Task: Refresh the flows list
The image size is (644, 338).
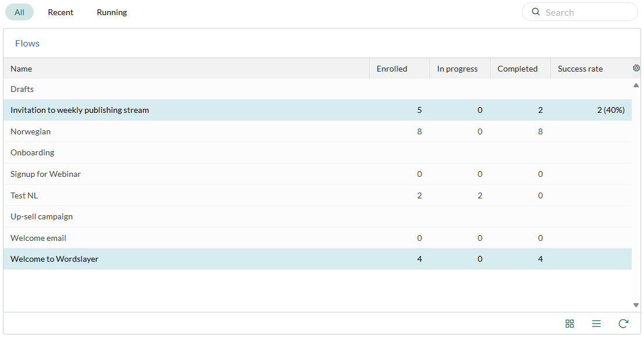Action: pos(623,323)
